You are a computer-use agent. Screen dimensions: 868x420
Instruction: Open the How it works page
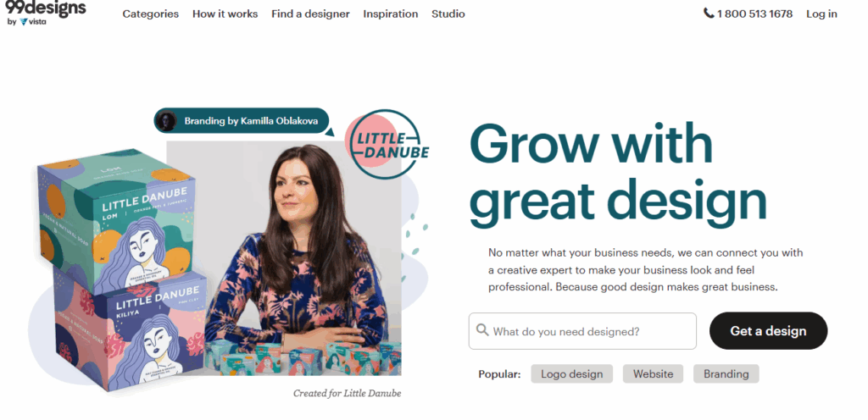click(225, 14)
